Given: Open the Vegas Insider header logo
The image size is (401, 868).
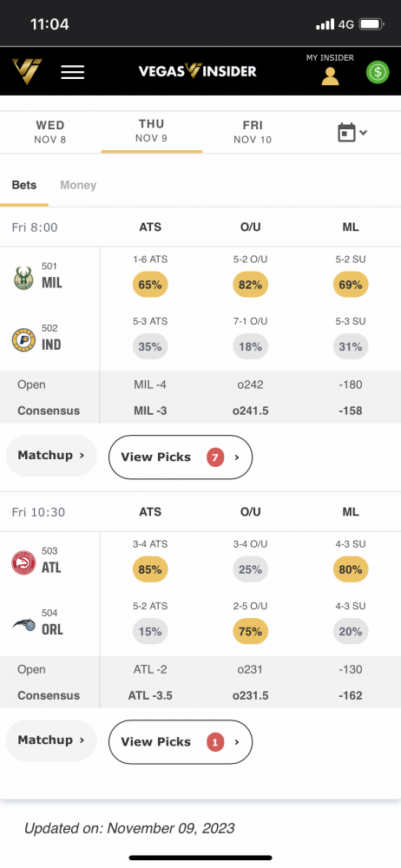Looking at the screenshot, I should tap(197, 71).
